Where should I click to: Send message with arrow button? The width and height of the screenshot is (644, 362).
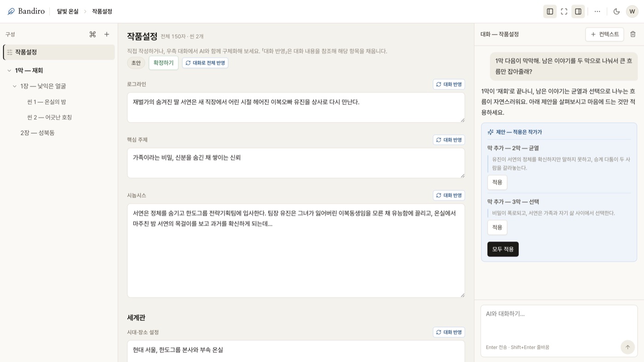coord(627,347)
